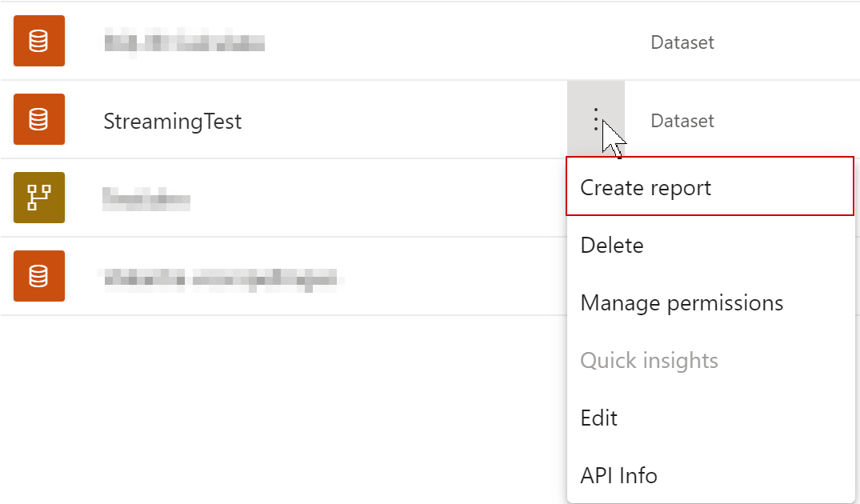Click the three-dot menu beside StreamingTest
This screenshot has height=504, width=860.
pos(597,120)
